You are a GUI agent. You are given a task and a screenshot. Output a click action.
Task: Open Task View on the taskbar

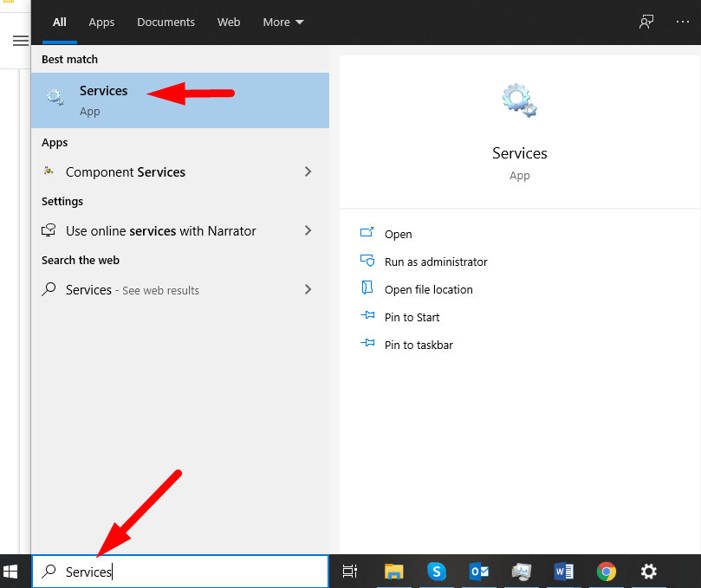pyautogui.click(x=350, y=572)
